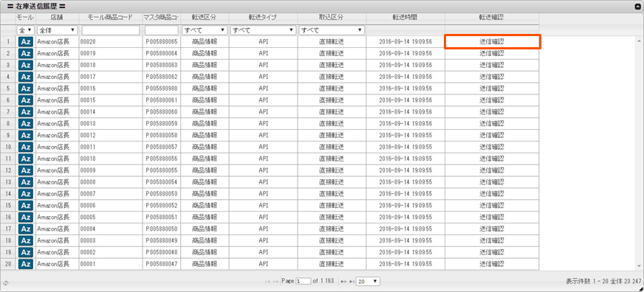Image resolution: width=644 pixels, height=292 pixels.
Task: Jump to the first page with pager icon
Action: (x=268, y=282)
